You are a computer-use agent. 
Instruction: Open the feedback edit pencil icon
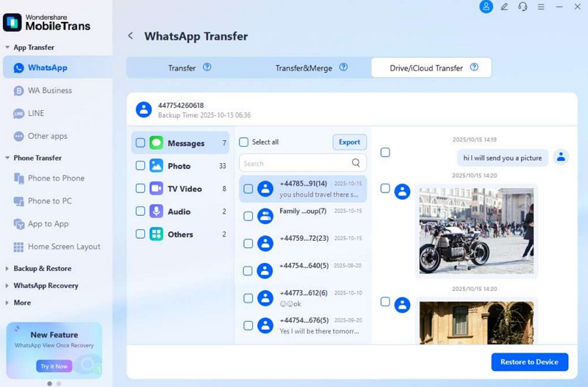pos(504,7)
